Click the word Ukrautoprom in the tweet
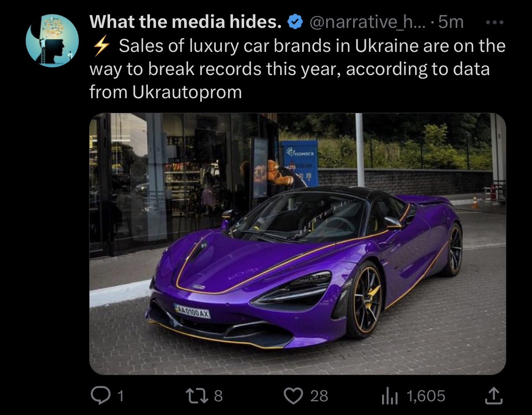The width and height of the screenshot is (532, 415). [x=187, y=92]
